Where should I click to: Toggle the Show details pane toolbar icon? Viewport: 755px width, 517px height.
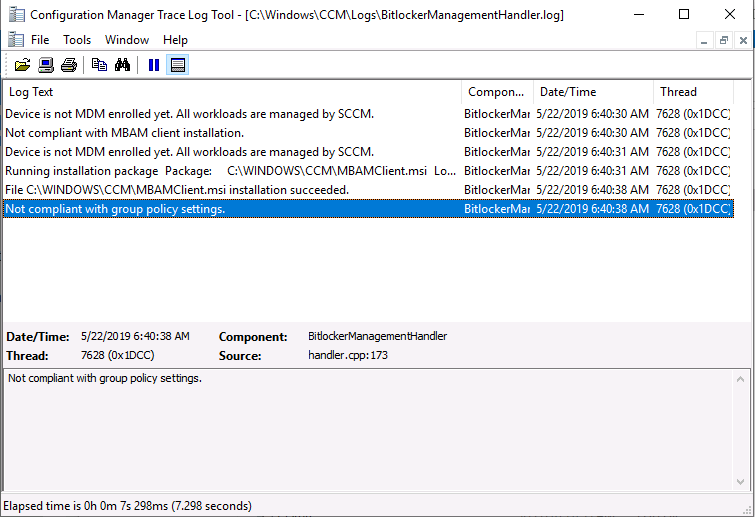pyautogui.click(x=178, y=65)
